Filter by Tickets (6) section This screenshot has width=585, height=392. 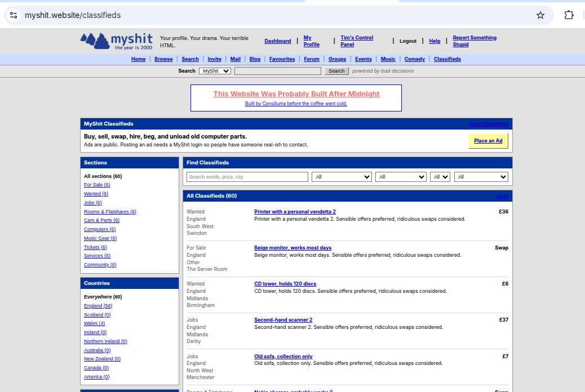95,247
